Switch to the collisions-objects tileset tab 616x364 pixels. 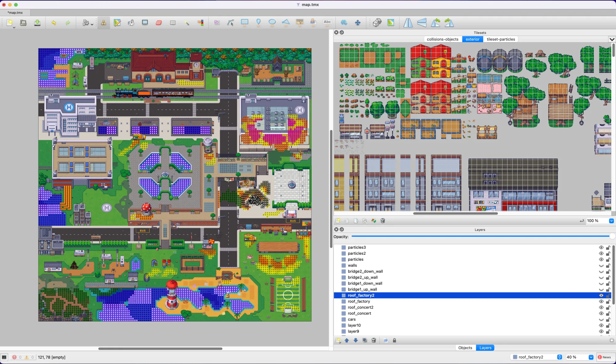coord(443,39)
